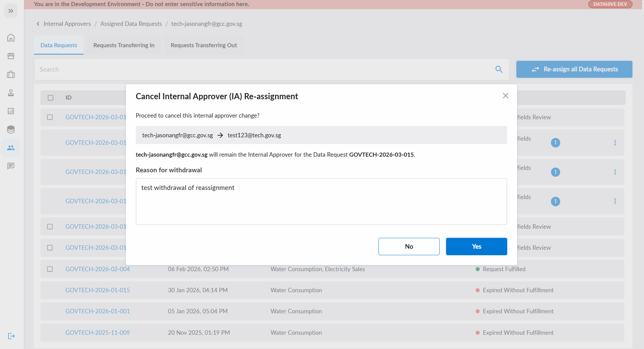This screenshot has width=644, height=349.
Task: Open the database sidebar icon
Action: pyautogui.click(x=11, y=129)
